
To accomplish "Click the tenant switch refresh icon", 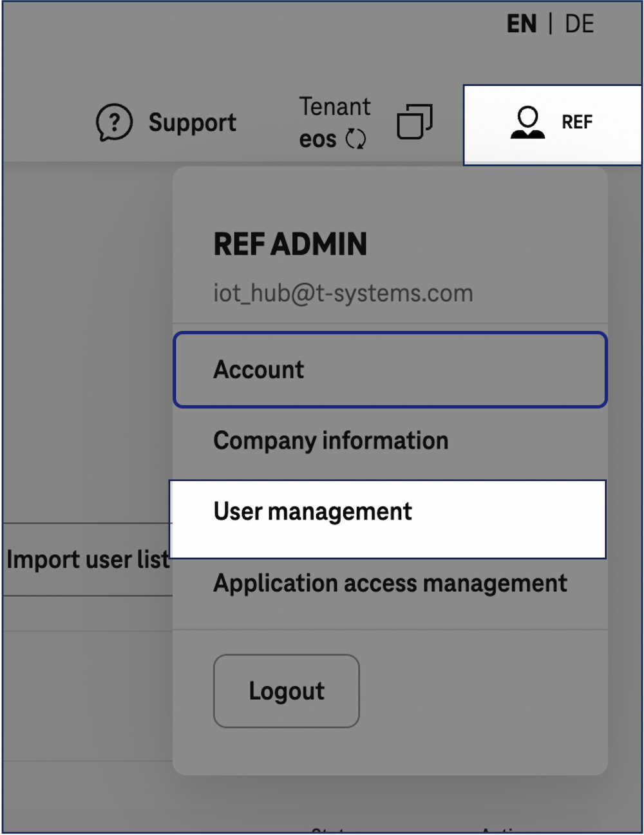I will 356,139.
